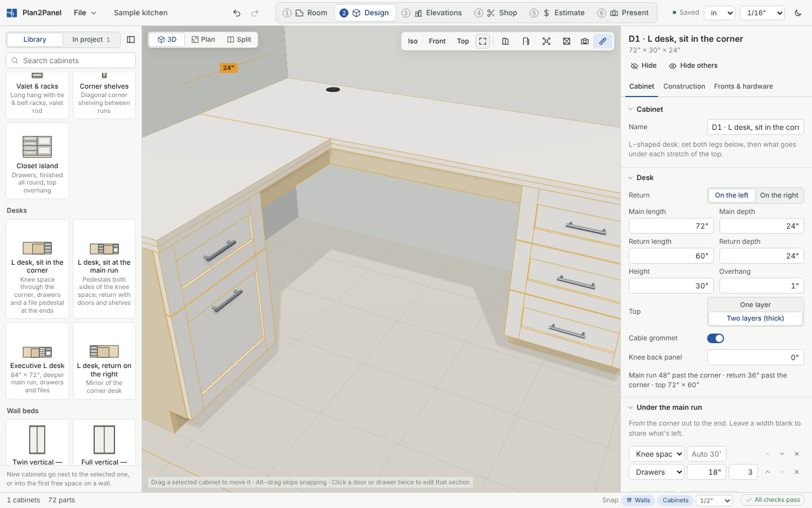Remove the Drawers row with X
This screenshot has height=508, width=812.
[x=797, y=472]
